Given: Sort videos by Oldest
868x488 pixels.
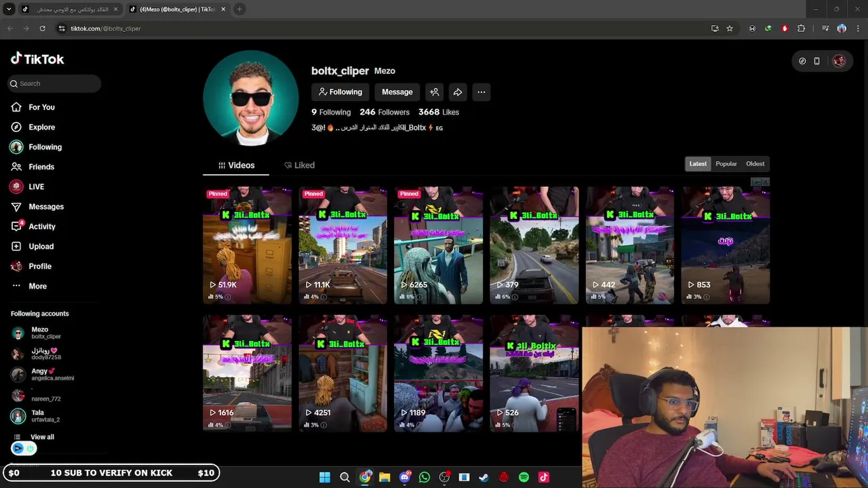Looking at the screenshot, I should [755, 164].
